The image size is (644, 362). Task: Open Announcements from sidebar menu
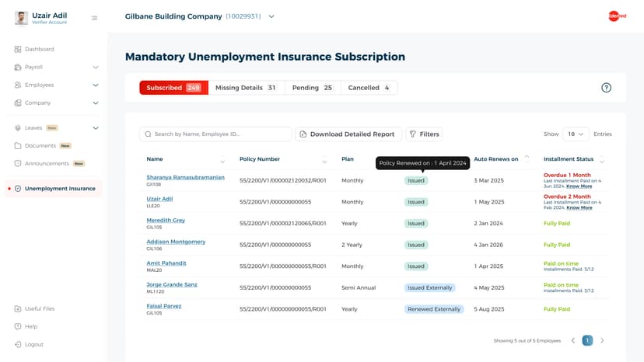coord(47,163)
